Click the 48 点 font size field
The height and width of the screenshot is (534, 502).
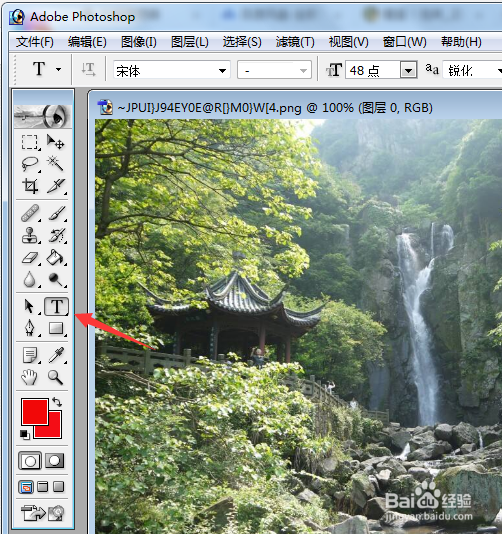click(x=373, y=70)
